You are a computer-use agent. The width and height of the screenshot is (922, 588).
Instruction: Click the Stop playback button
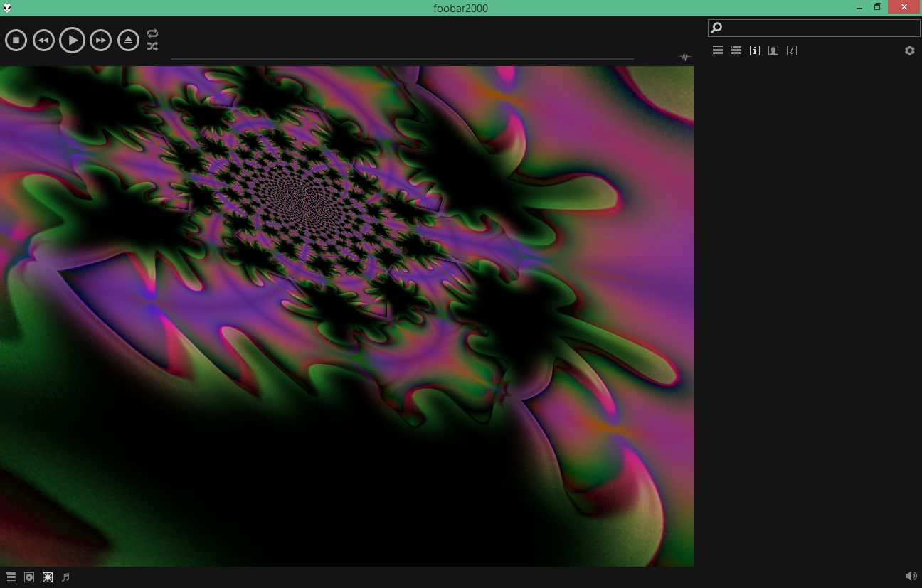point(16,41)
